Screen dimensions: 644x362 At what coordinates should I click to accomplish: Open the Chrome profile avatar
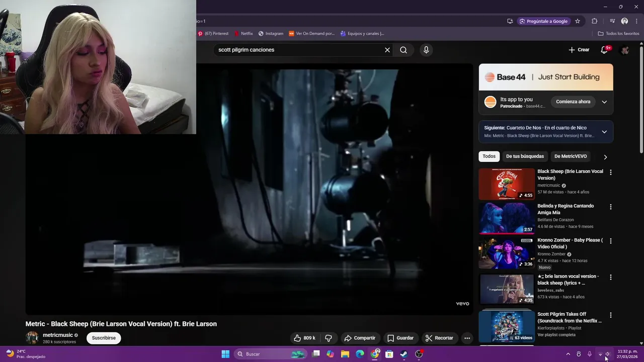point(624,21)
